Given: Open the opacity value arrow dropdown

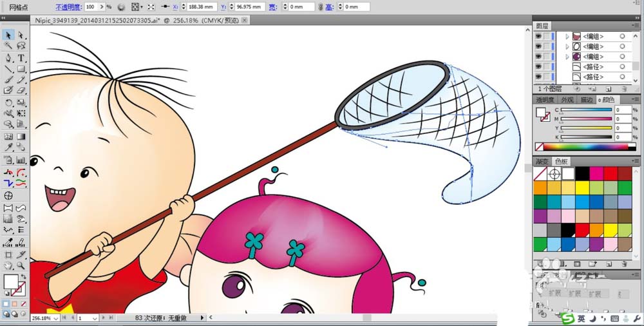Looking at the screenshot, I should 102,7.
